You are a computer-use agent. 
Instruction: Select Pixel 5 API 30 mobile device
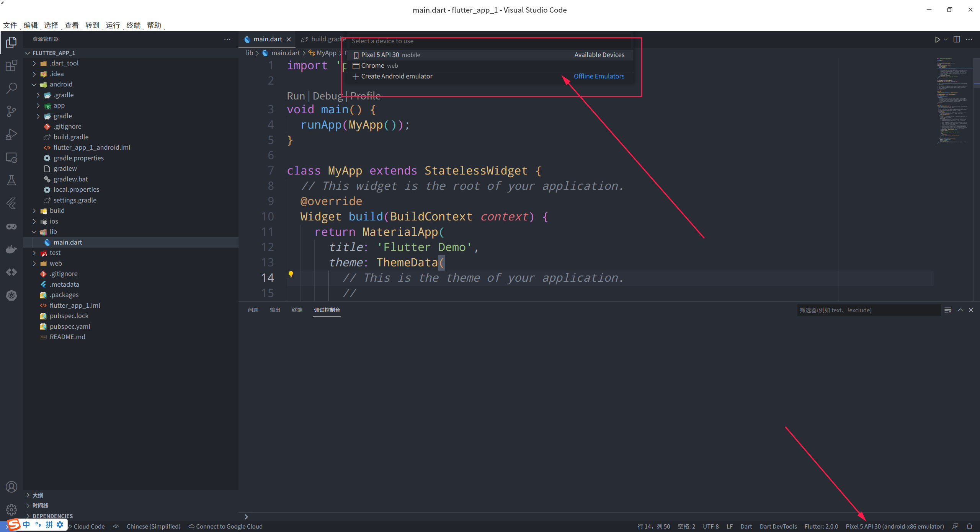tap(490, 55)
